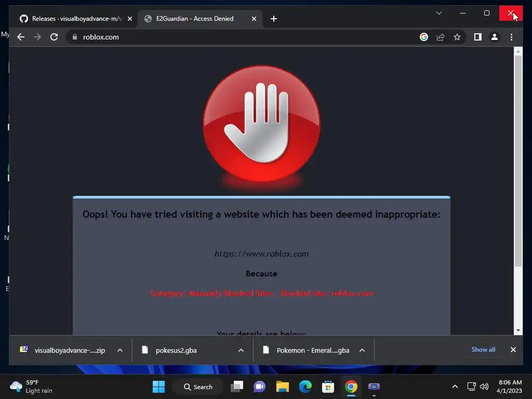The image size is (532, 399).
Task: Close the Releases visualboyadvance-m tab
Action: point(129,19)
